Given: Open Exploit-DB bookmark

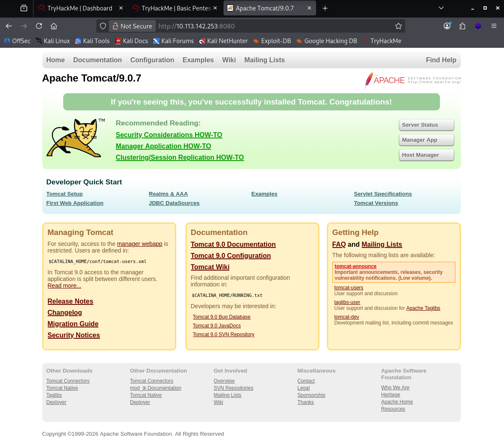Looking at the screenshot, I should tap(272, 41).
